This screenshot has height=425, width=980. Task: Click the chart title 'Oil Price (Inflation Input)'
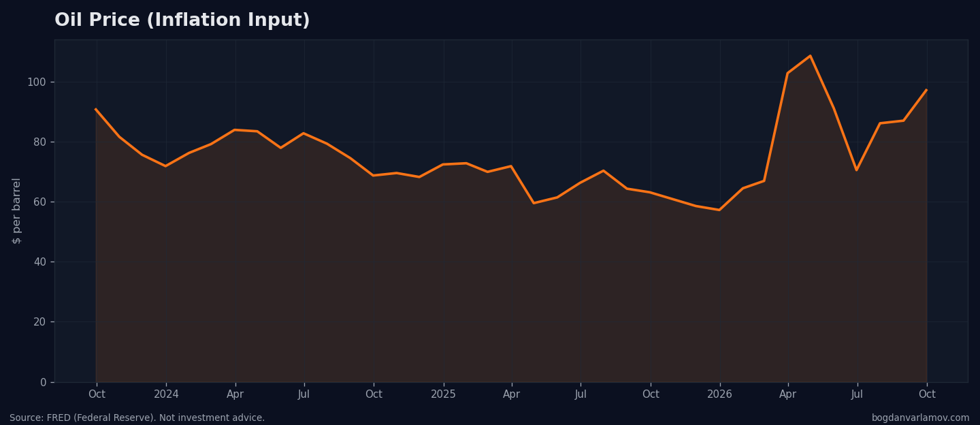coord(182,21)
